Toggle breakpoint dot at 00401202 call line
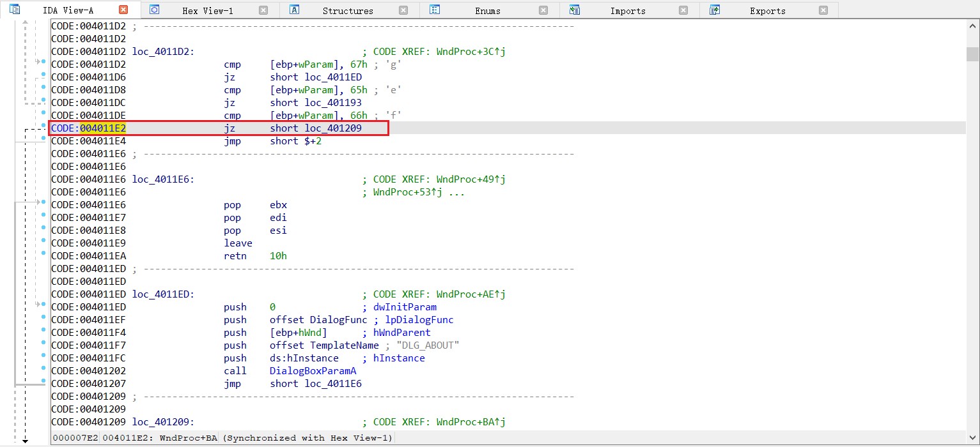The width and height of the screenshot is (980, 447). [x=43, y=368]
